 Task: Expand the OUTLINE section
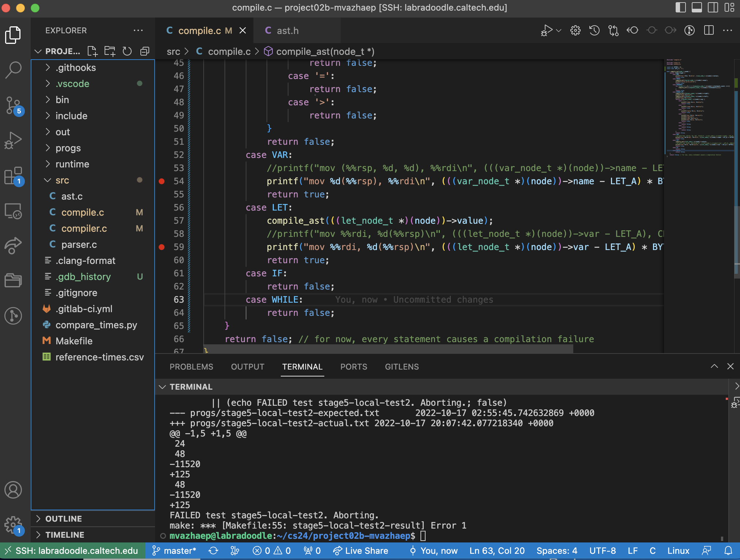click(64, 519)
